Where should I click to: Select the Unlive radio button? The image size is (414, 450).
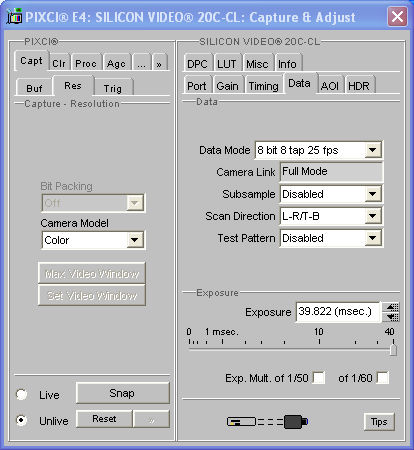[x=22, y=420]
